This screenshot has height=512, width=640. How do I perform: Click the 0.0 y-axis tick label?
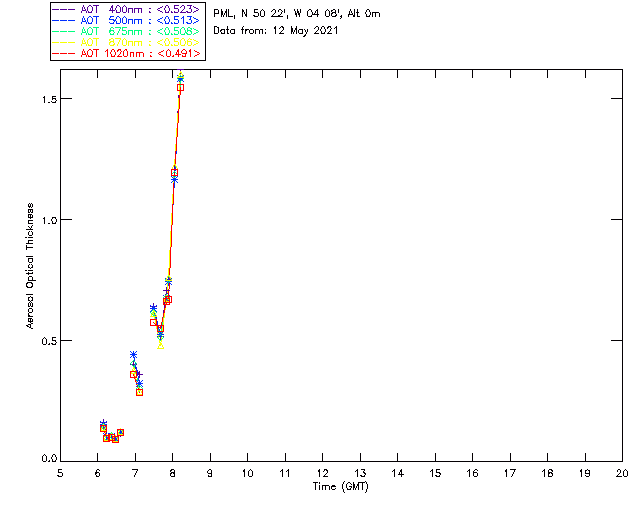pyautogui.click(x=49, y=459)
